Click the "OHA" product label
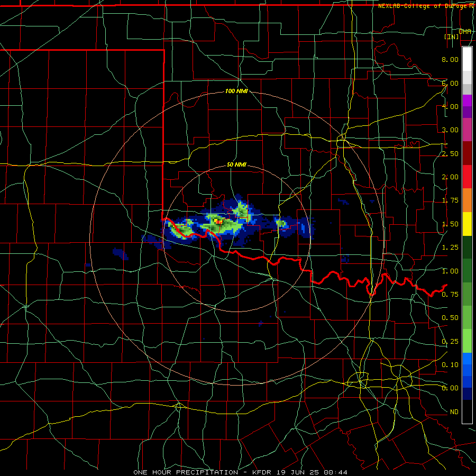 (x=465, y=31)
